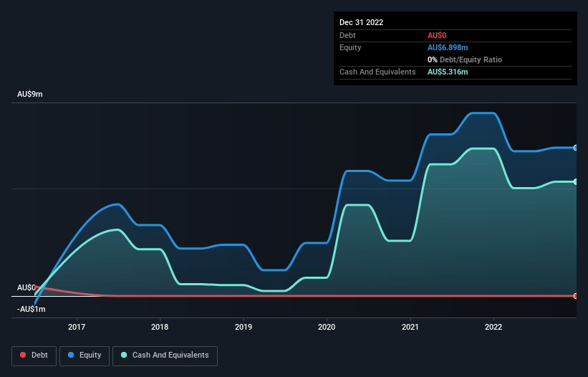Image resolution: width=588 pixels, height=377 pixels.
Task: Toggle the Debt legend button
Action: [x=34, y=355]
